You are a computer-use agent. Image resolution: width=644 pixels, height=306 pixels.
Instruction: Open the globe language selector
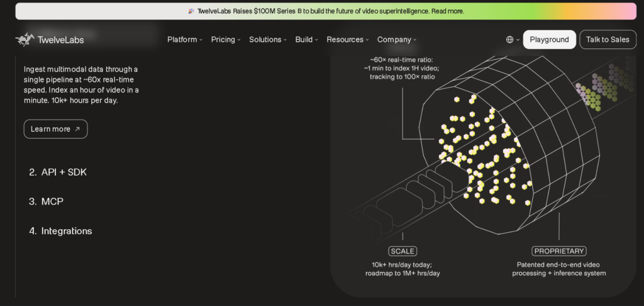pos(513,40)
